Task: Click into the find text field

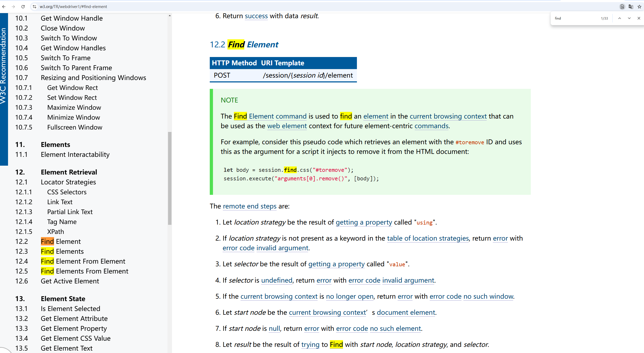Action: [575, 18]
